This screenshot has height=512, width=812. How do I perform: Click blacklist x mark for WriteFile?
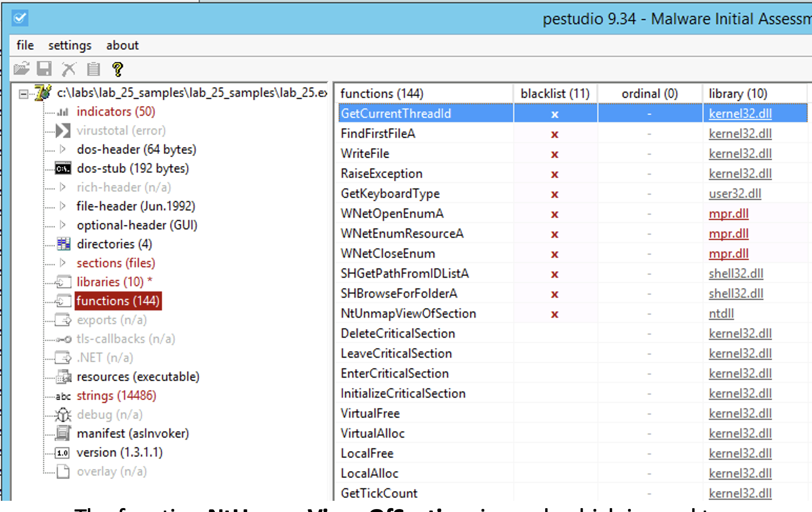pos(554,155)
